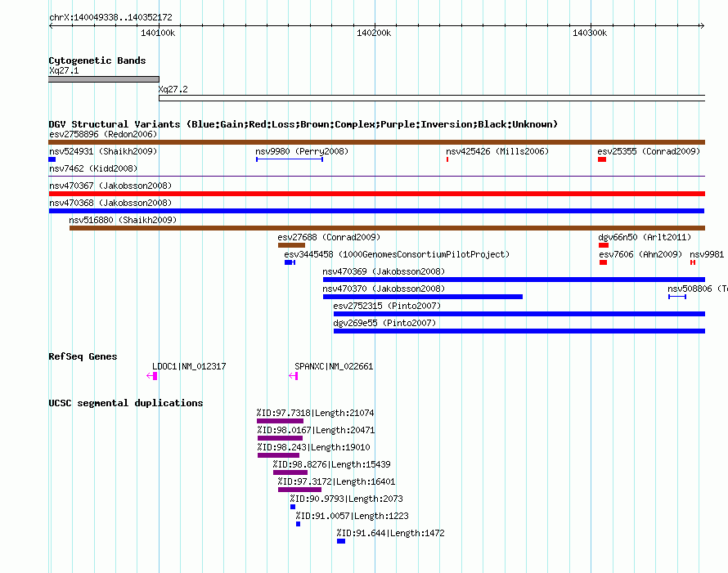The width and height of the screenshot is (728, 573).
Task: Click blue duplication marker Length:1472
Action: pos(341,541)
